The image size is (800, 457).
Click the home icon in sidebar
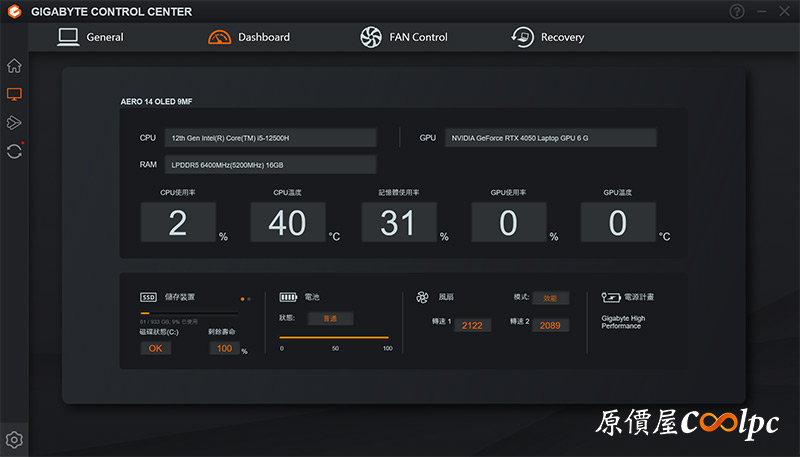[14, 65]
